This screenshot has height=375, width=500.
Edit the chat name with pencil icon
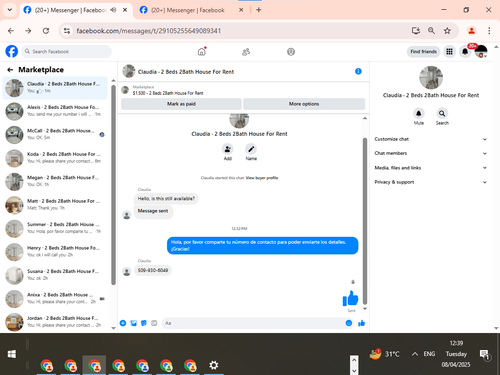tap(251, 149)
